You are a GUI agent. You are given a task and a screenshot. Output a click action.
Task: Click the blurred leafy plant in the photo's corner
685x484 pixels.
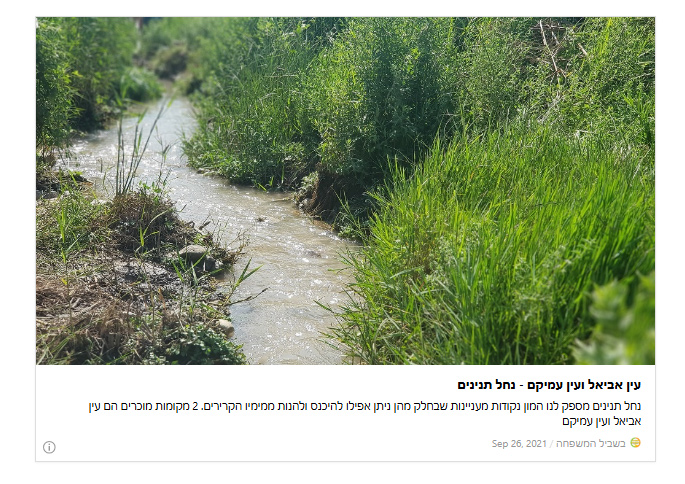[620, 323]
